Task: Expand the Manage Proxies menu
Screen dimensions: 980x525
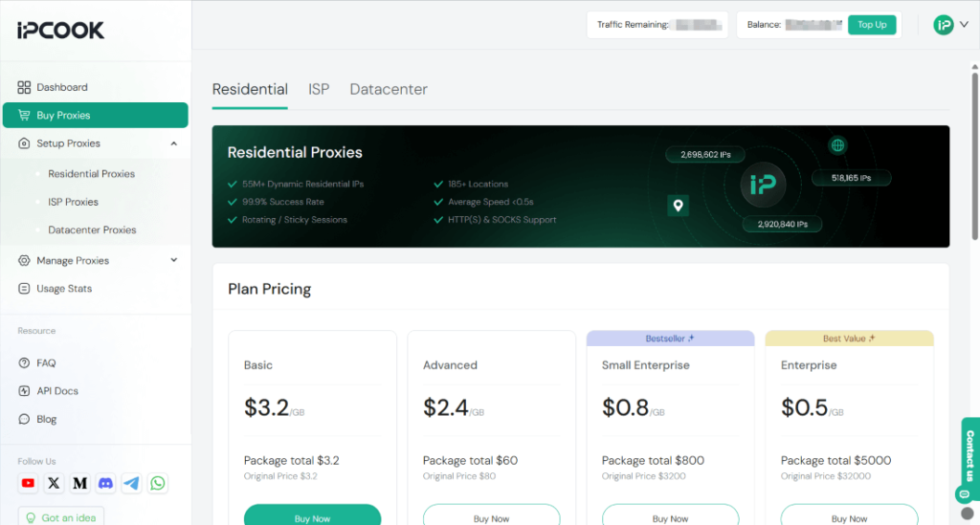Action: (173, 260)
